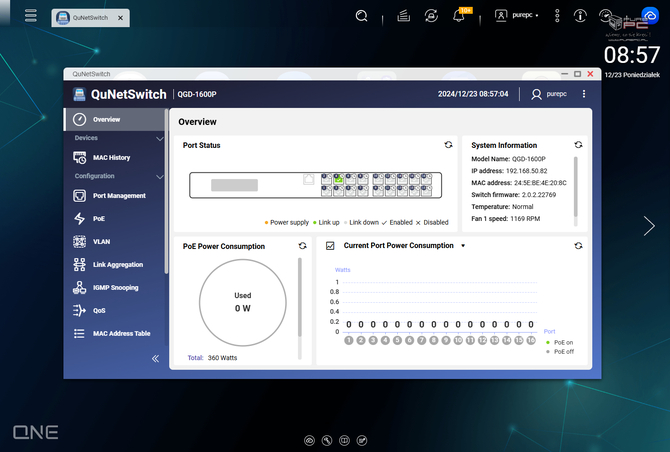
Task: Open the desktop search magnifier
Action: tap(361, 16)
